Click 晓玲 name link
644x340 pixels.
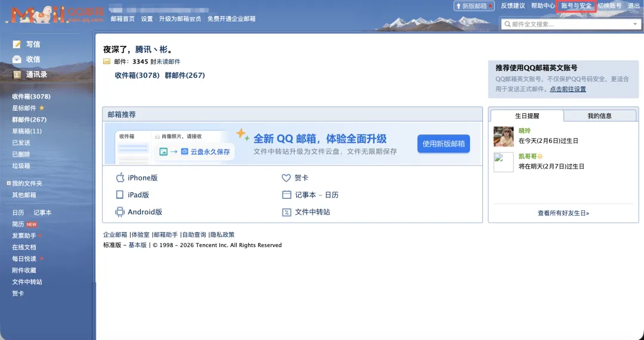(x=525, y=130)
